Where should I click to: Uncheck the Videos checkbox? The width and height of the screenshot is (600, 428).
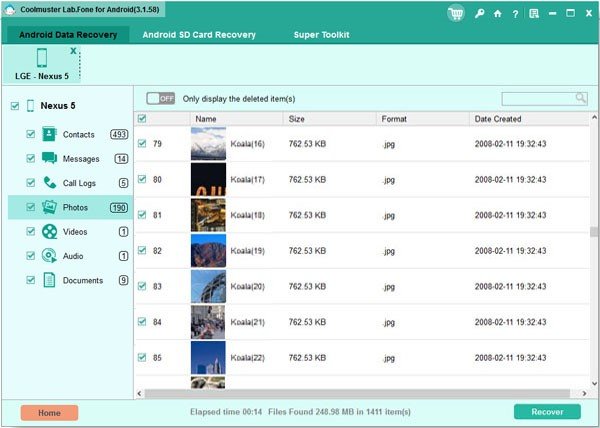tap(31, 231)
